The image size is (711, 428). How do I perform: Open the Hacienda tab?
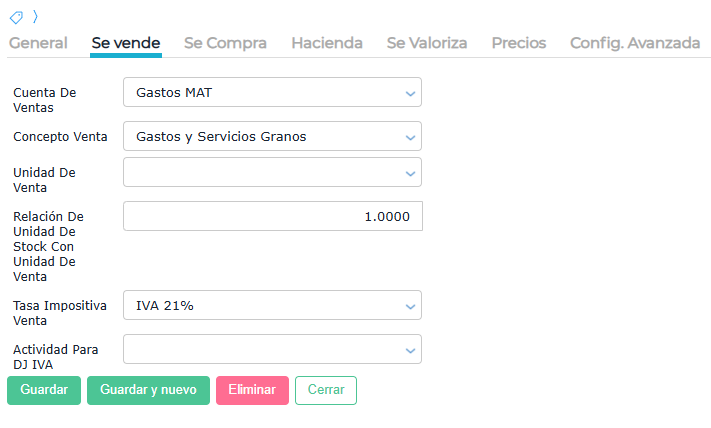tap(327, 43)
